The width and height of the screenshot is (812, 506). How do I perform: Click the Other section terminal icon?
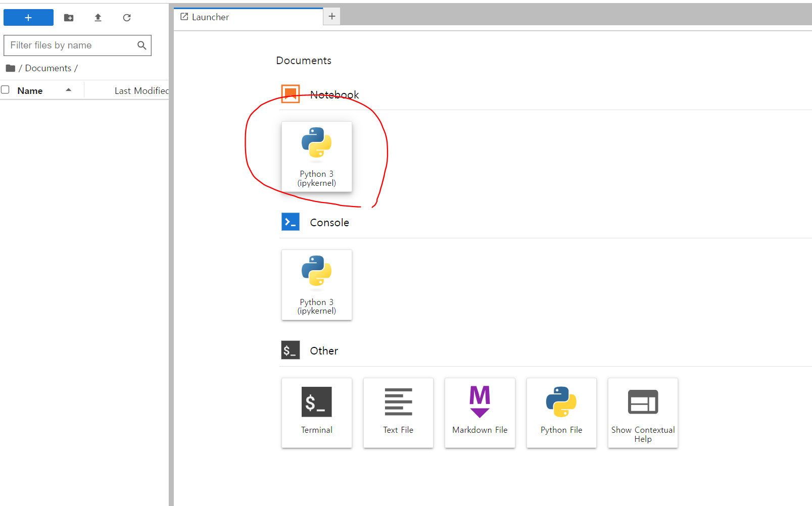coord(291,350)
